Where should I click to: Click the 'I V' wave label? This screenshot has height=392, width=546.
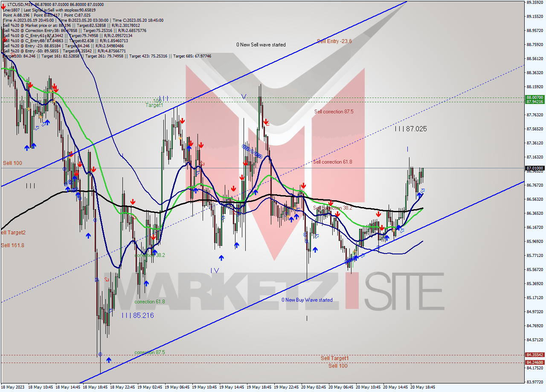pyautogui.click(x=215, y=271)
